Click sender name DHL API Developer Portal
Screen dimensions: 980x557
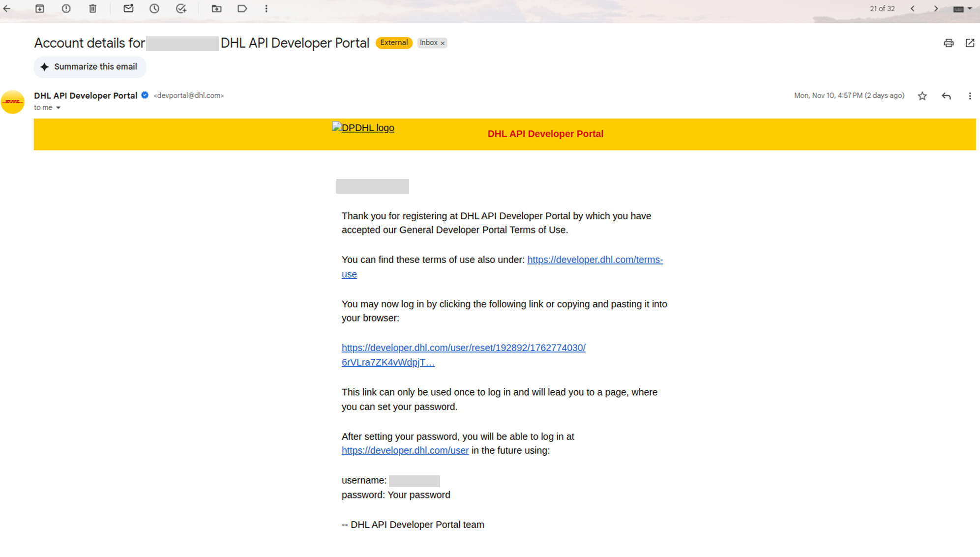click(86, 95)
